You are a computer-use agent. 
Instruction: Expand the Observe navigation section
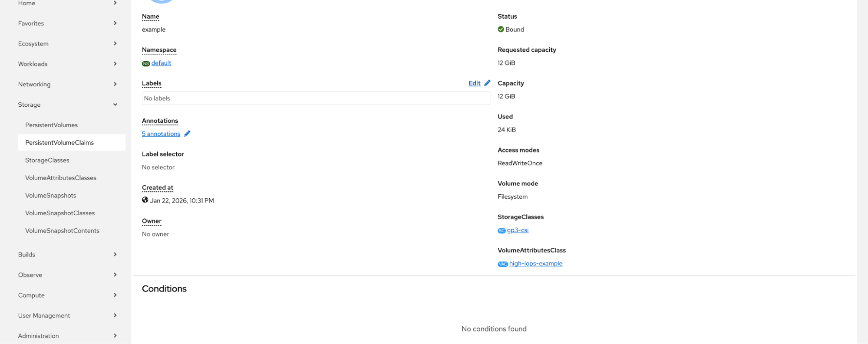(115, 275)
